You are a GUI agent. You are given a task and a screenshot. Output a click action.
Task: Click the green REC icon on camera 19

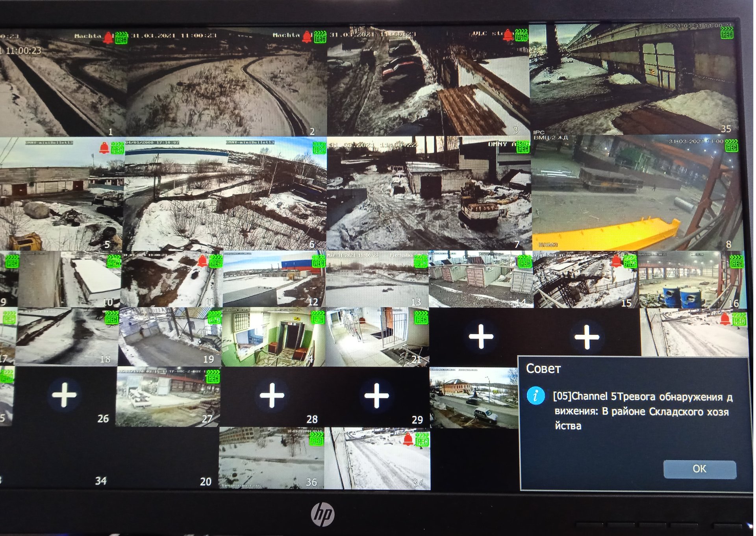click(214, 317)
